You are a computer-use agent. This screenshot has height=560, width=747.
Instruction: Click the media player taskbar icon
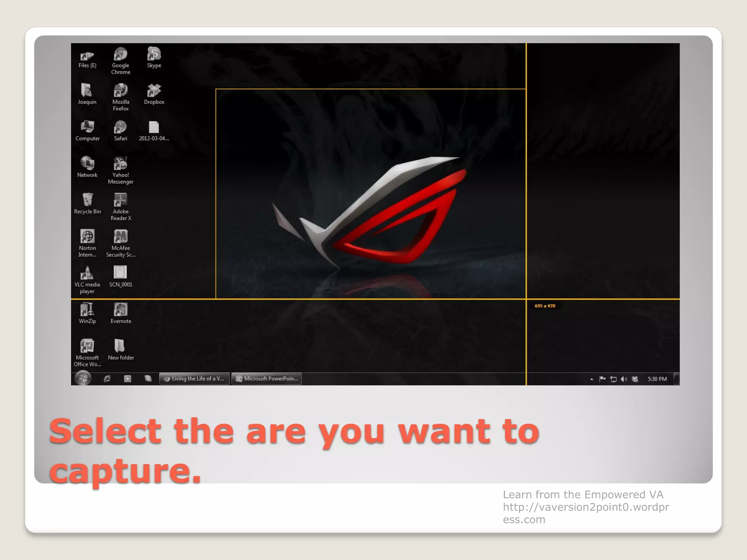coord(127,379)
